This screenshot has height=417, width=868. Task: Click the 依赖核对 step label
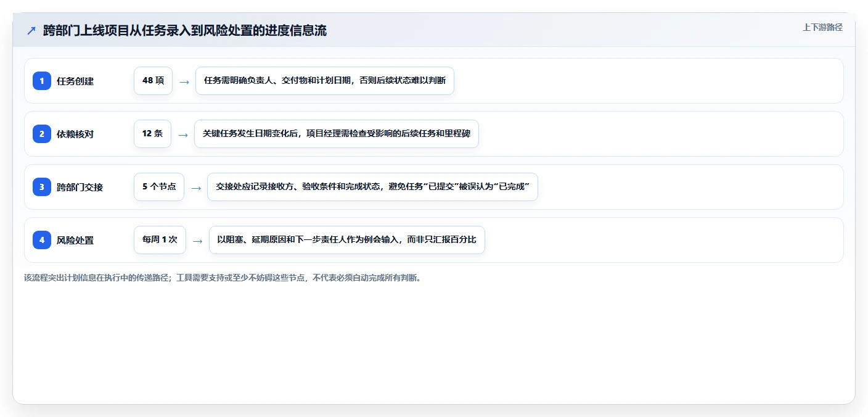pyautogui.click(x=75, y=134)
